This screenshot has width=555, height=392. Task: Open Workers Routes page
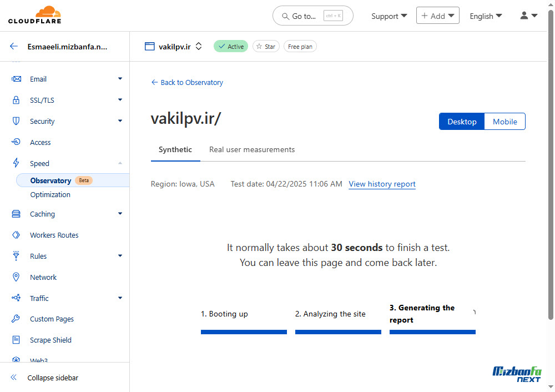coord(54,235)
